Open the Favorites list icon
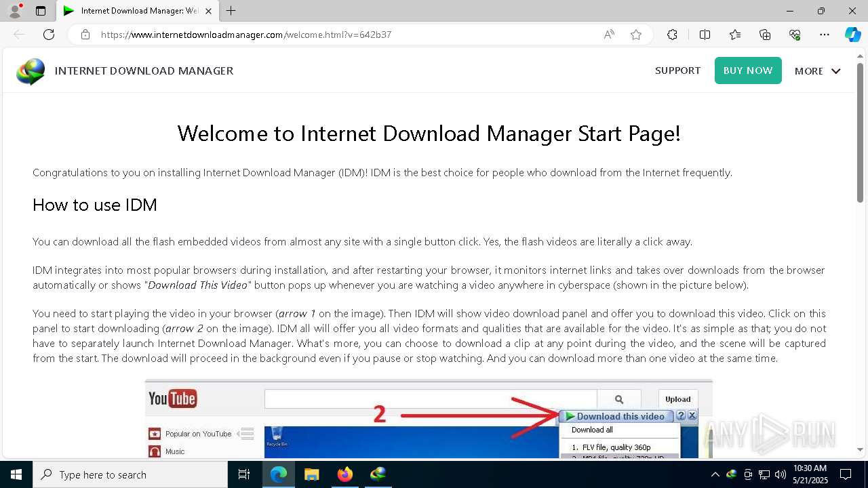Screen dimensions: 868x488 [735, 35]
